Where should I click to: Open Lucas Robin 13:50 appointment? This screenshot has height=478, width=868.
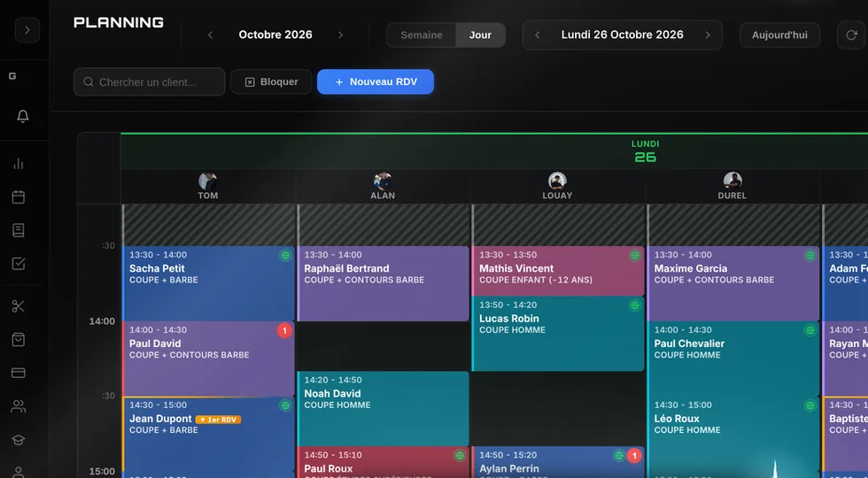point(558,334)
